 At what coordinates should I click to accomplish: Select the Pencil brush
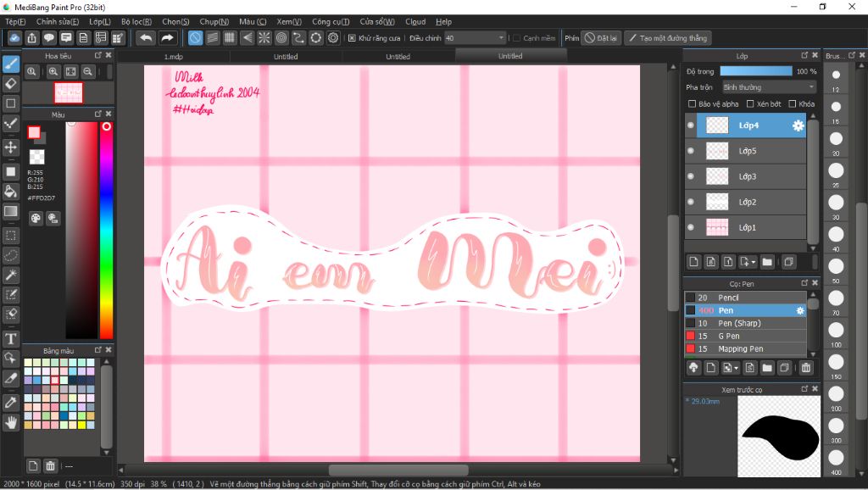click(745, 298)
